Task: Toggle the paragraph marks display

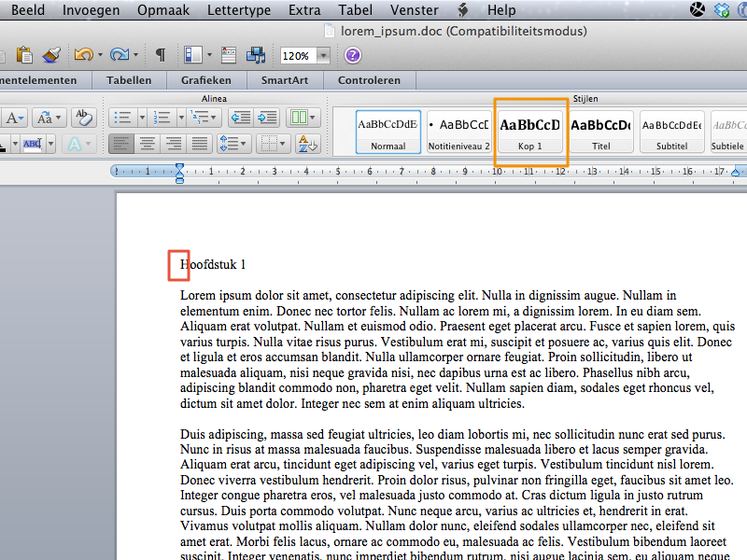Action: [x=161, y=55]
